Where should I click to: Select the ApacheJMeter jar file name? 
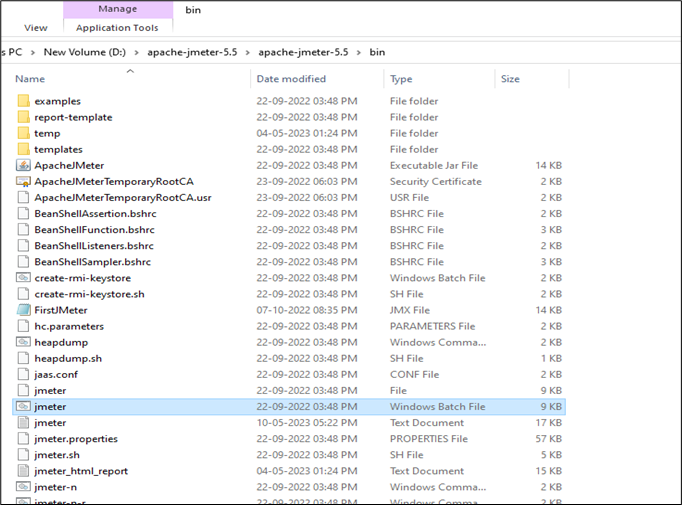click(x=69, y=166)
